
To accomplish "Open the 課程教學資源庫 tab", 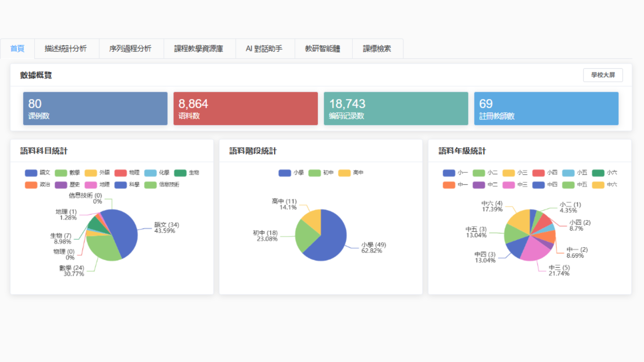I will [x=198, y=49].
